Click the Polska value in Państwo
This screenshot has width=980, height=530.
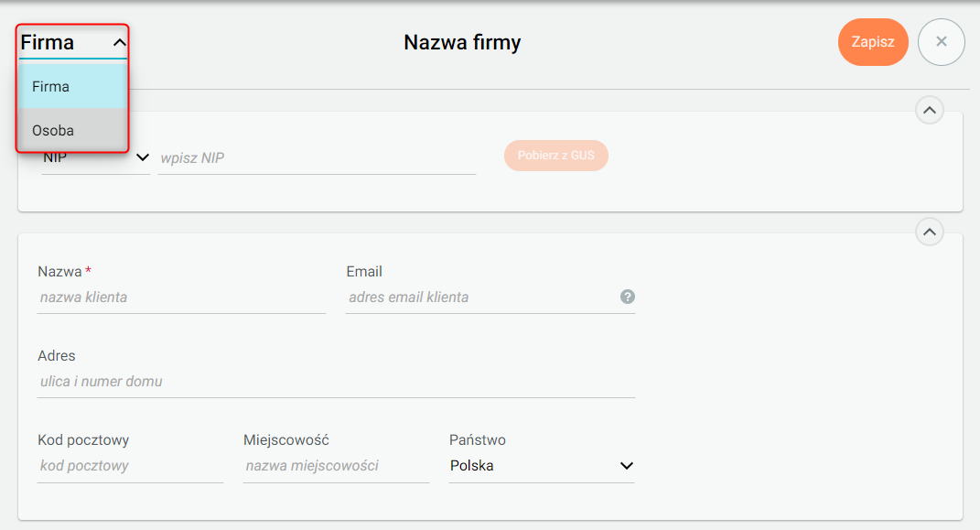pyautogui.click(x=472, y=466)
